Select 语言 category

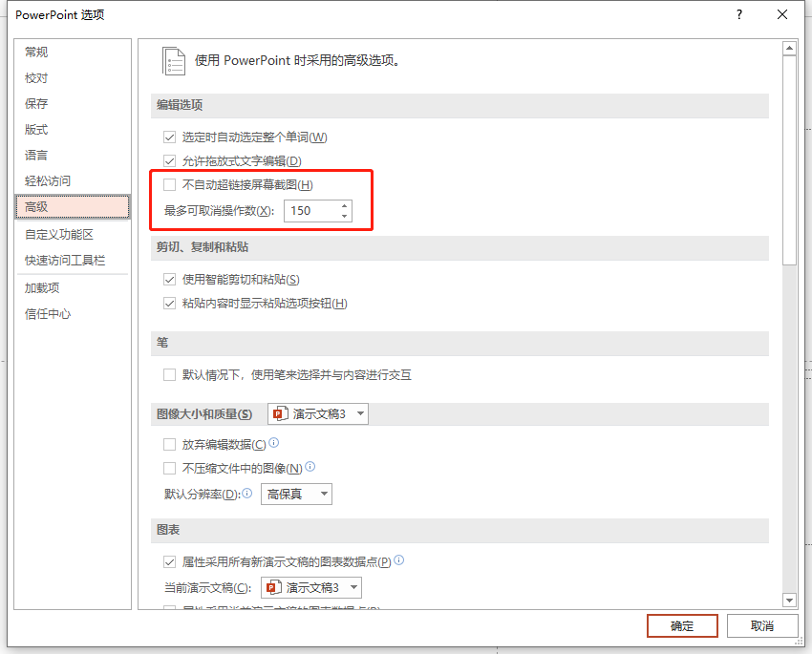(x=73, y=156)
